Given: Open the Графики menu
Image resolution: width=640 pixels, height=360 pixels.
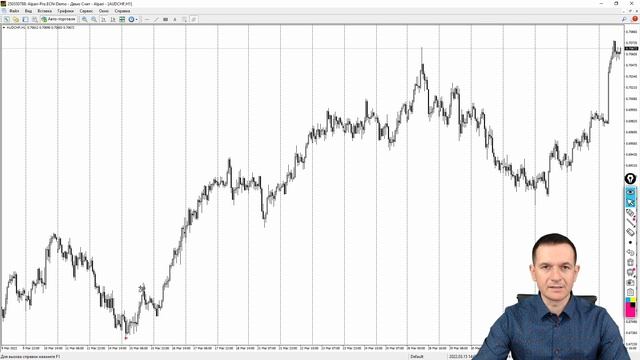Looking at the screenshot, I should pos(65,11).
